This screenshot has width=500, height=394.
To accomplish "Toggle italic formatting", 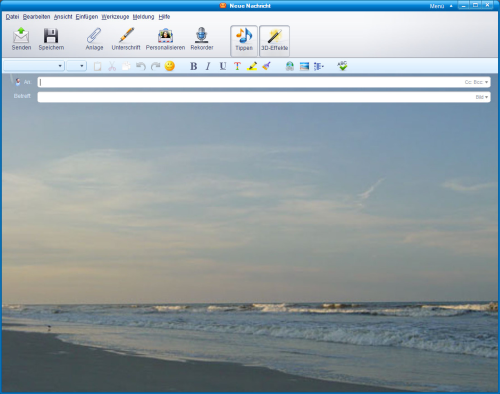I will tap(208, 66).
